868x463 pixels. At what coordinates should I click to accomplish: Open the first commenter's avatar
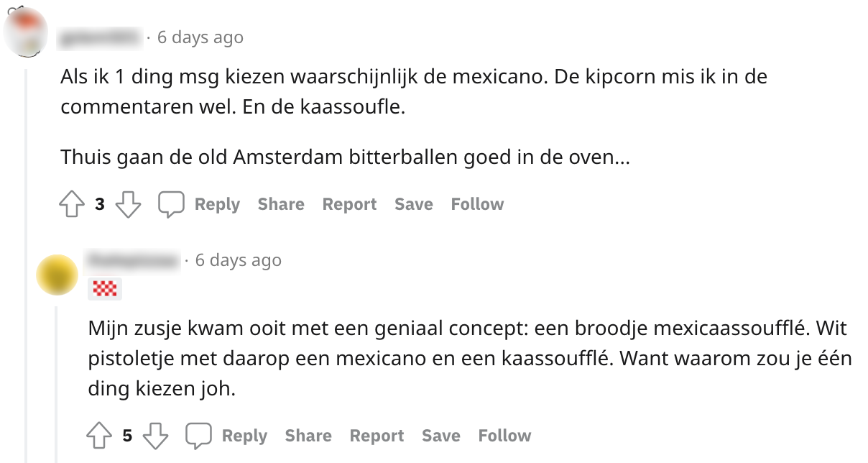26,34
